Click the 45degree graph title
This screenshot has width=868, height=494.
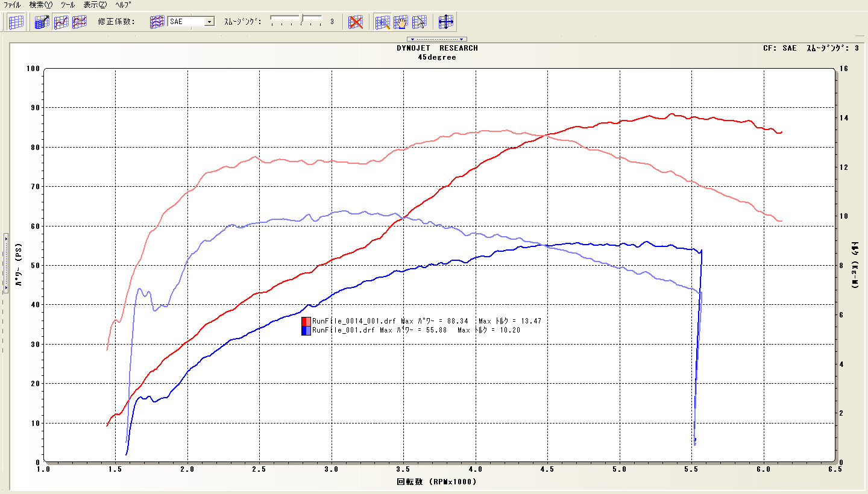pyautogui.click(x=437, y=57)
